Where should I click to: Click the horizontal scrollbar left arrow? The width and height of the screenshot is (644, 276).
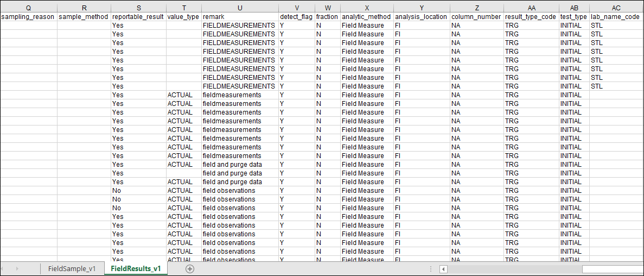point(443,269)
